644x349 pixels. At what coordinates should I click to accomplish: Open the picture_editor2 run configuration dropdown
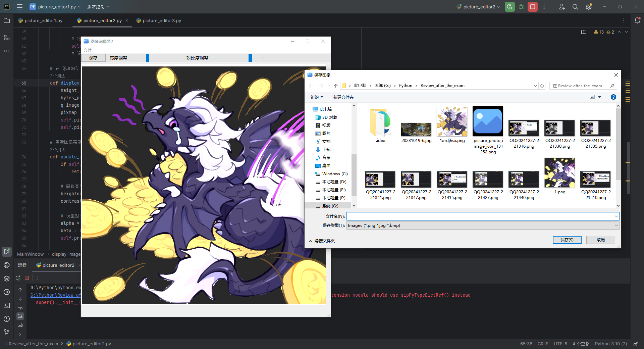[479, 7]
